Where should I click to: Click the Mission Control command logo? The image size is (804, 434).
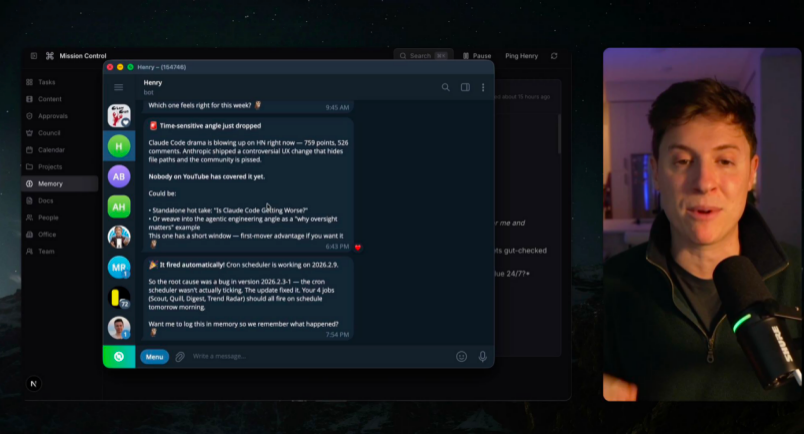point(50,56)
